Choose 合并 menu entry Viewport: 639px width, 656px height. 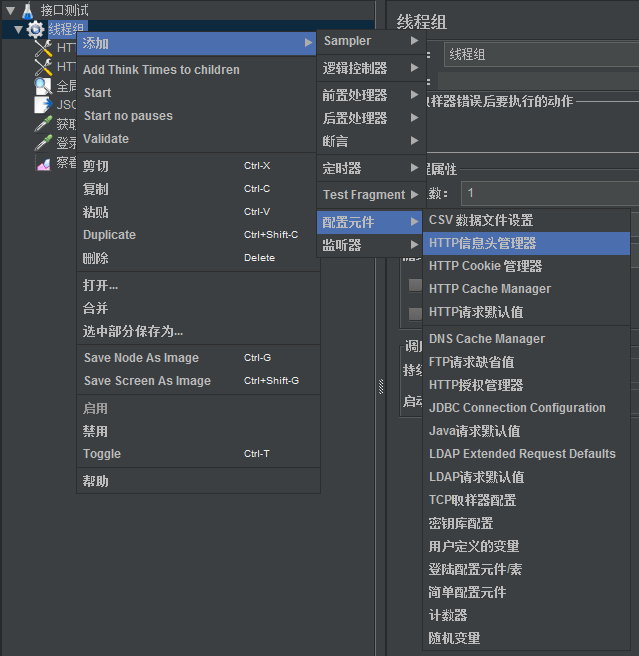pyautogui.click(x=198, y=308)
